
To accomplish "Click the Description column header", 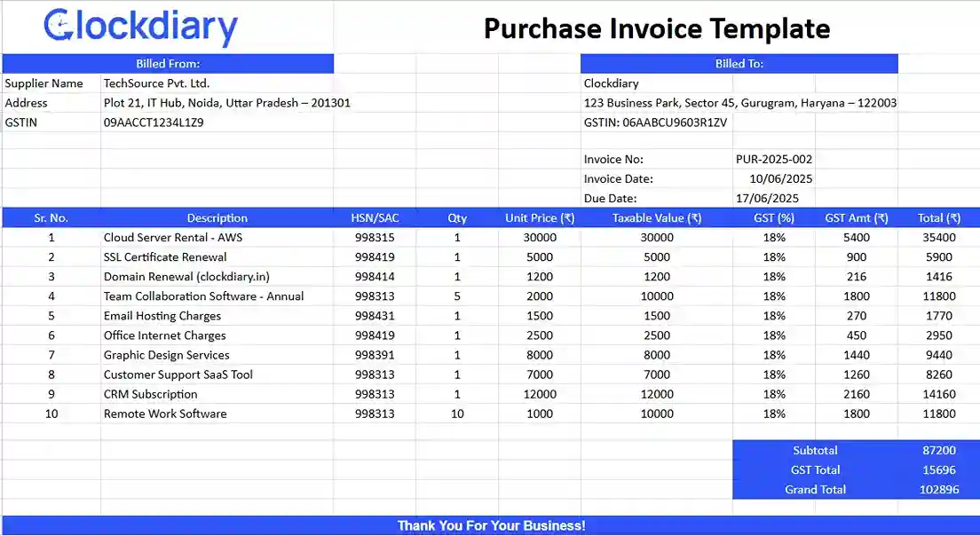I will [217, 218].
